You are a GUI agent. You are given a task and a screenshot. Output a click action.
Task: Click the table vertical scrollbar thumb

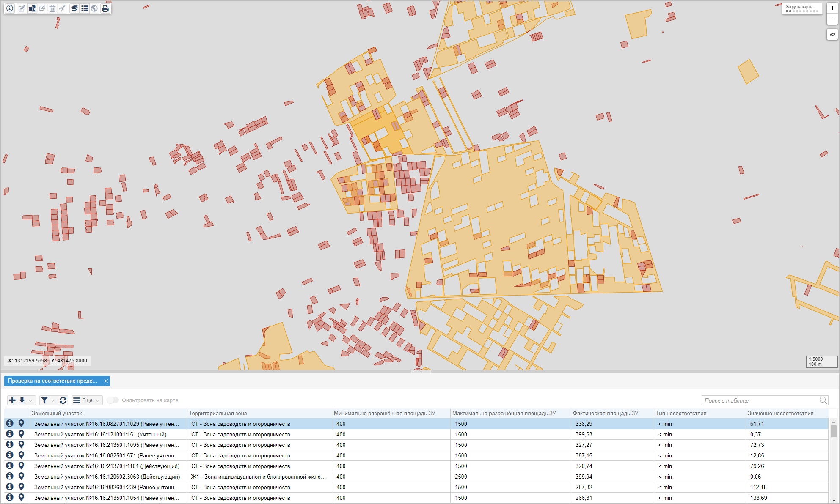click(x=834, y=431)
